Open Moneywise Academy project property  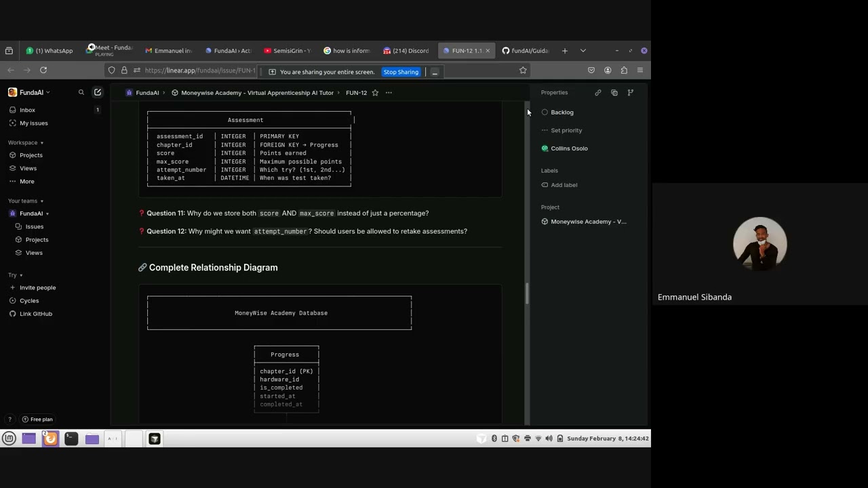(x=584, y=222)
